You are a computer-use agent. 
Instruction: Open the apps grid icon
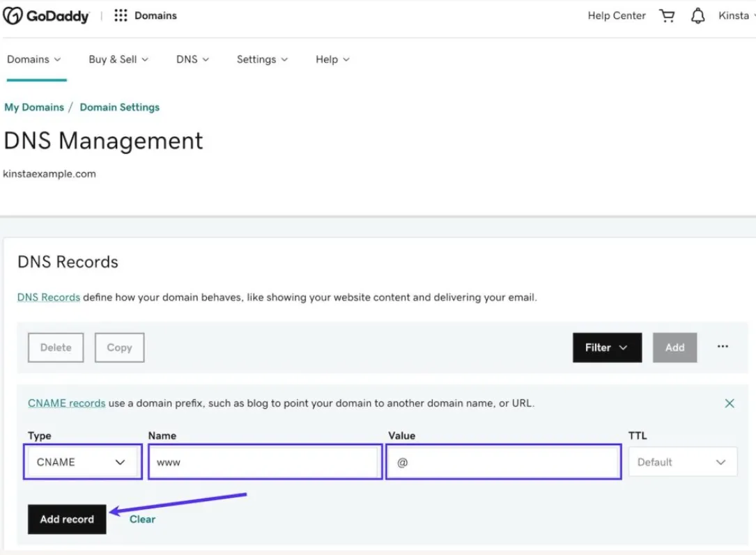click(121, 16)
